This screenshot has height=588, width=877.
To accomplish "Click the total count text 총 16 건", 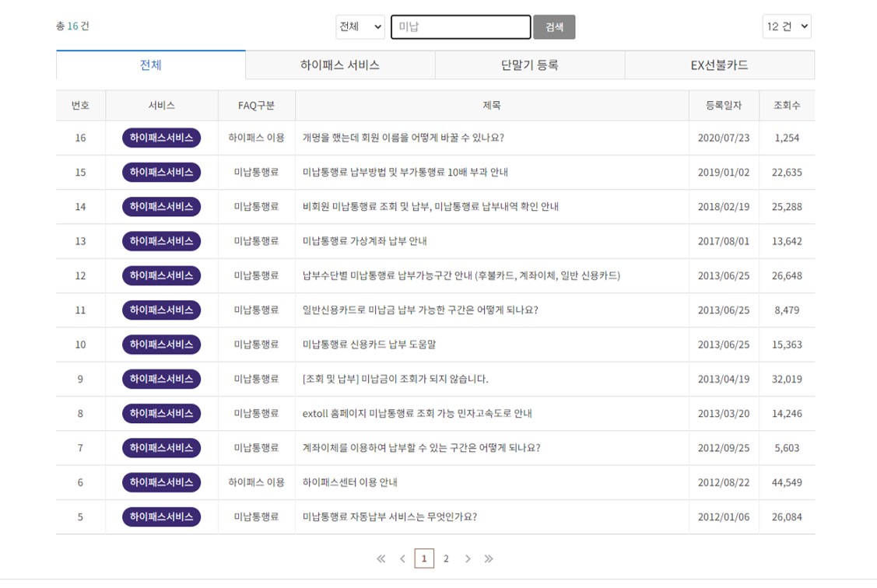I will click(x=72, y=26).
